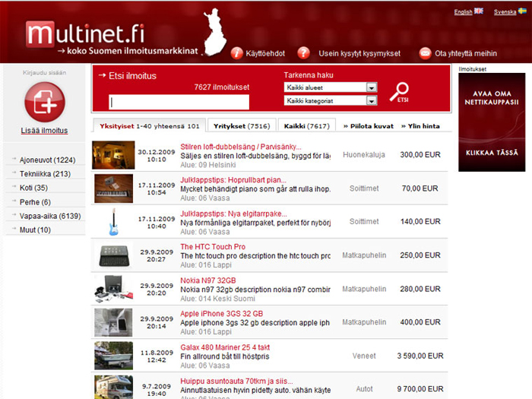Open Julklappstips: Nya elgitarrpake... listing

[233, 214]
